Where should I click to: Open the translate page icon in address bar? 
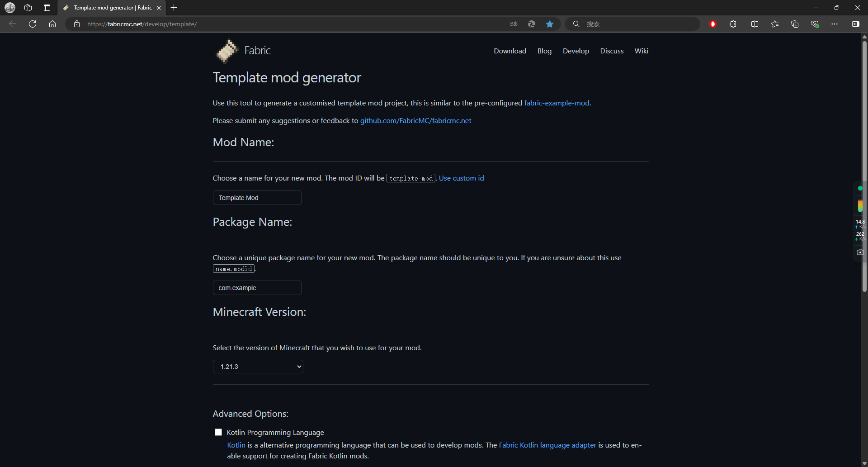(514, 24)
